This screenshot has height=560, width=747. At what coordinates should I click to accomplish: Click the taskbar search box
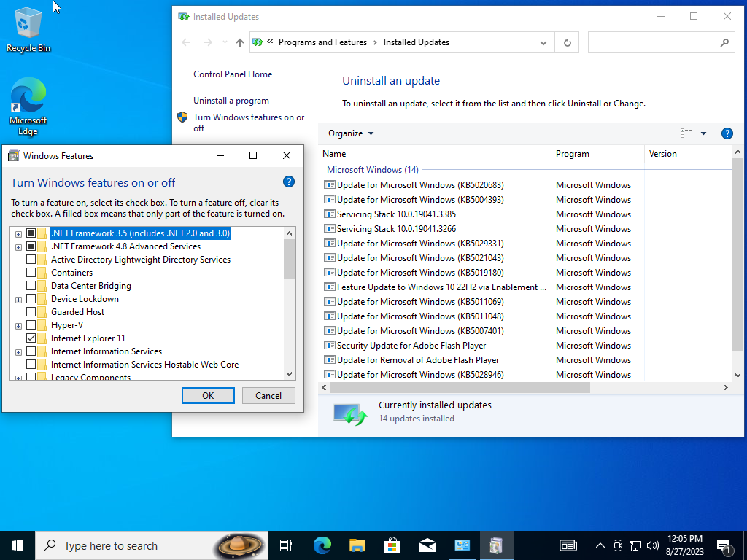152,545
